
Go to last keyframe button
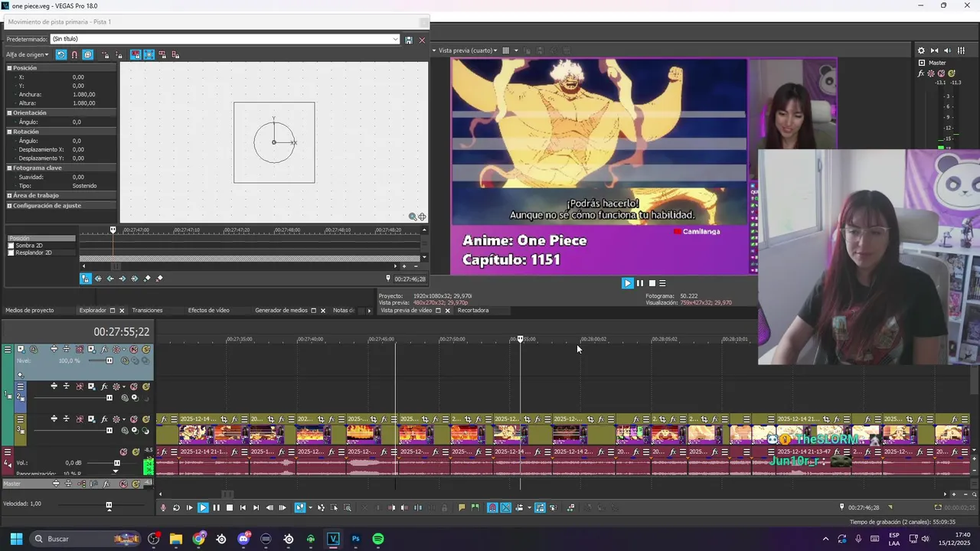point(135,279)
